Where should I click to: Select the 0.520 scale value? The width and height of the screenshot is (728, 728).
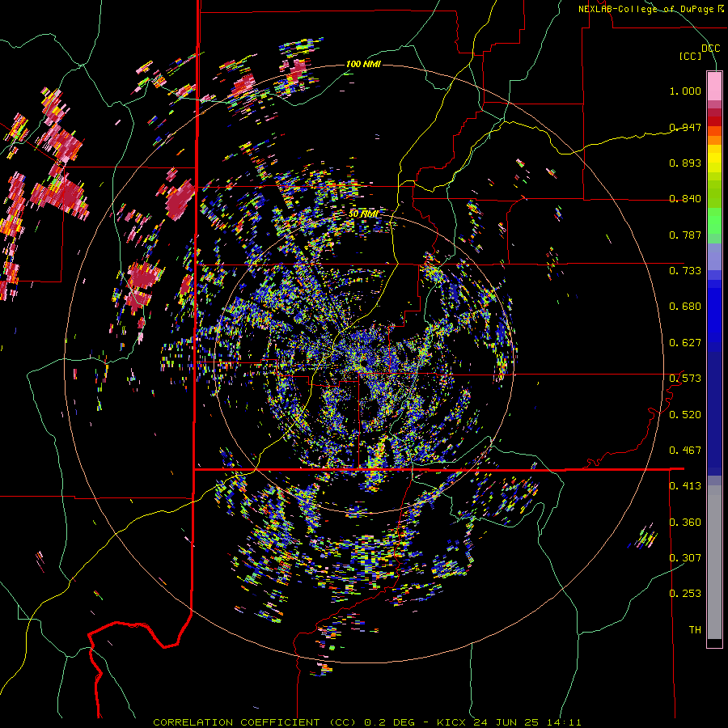pos(685,415)
